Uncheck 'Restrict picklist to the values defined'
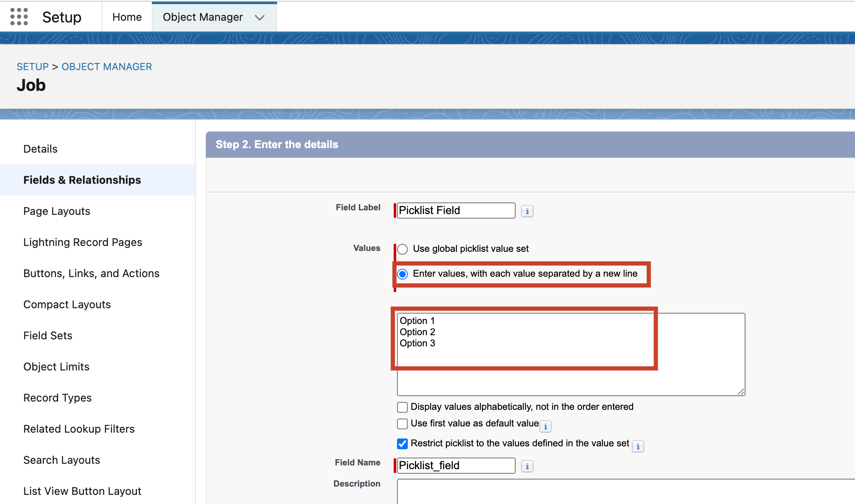Screen dimensions: 855x504 pos(402,443)
